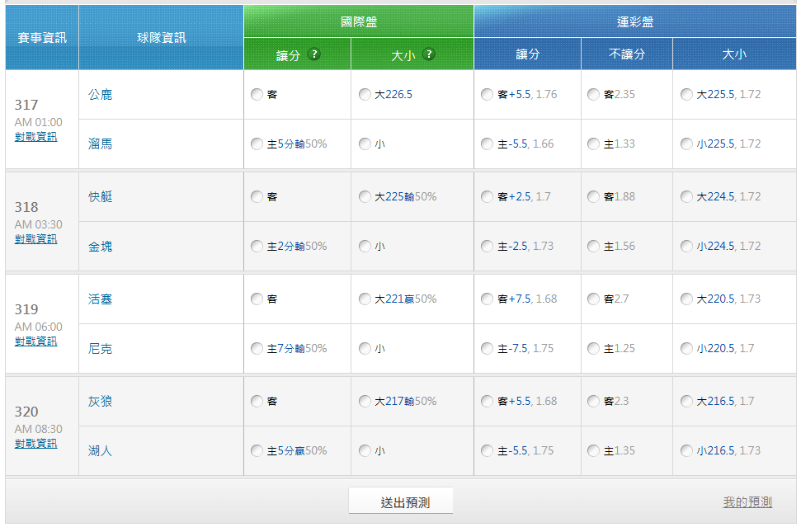The height and width of the screenshot is (532, 801).
Task: Choose 大225.5, 1.72 option
Action: click(686, 95)
